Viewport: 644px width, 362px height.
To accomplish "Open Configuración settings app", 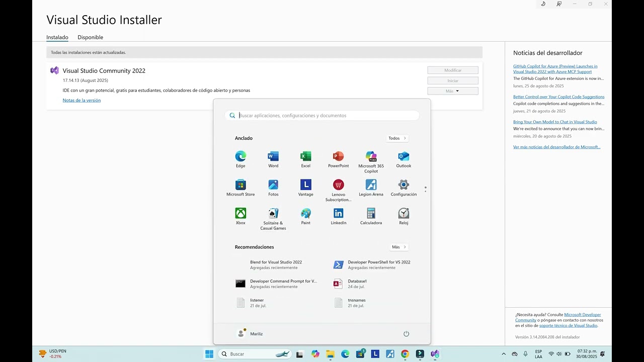I will pyautogui.click(x=404, y=188).
